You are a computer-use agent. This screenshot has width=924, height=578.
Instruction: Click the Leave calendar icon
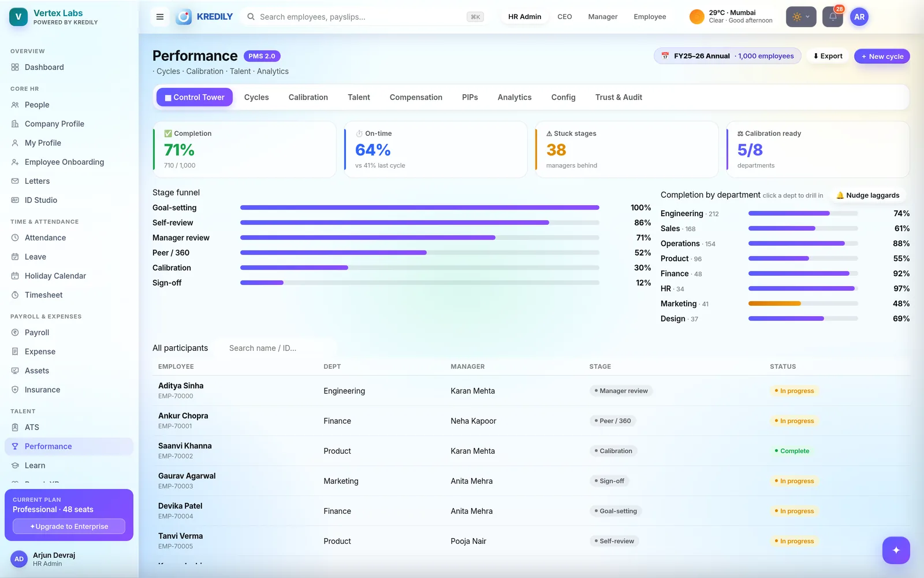point(15,257)
